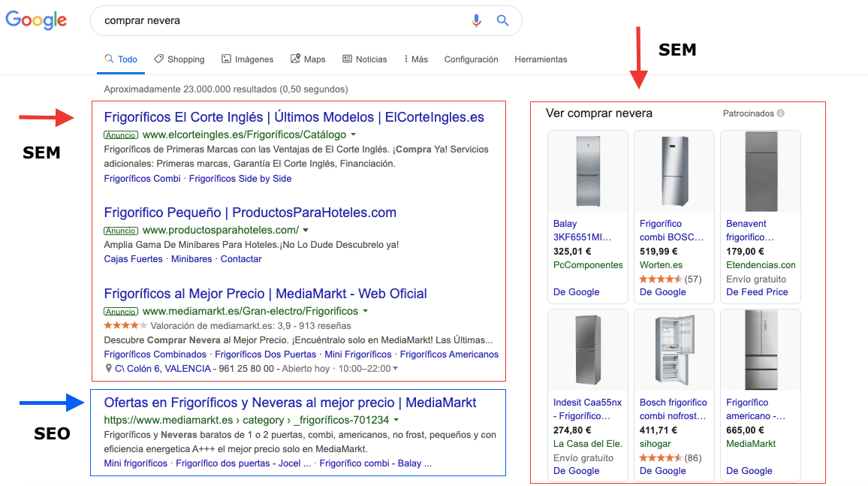Screen dimensions: 868x486
Task: Click Mini Frigoríficos sitelink in MediaMarkt ad
Action: click(x=358, y=355)
